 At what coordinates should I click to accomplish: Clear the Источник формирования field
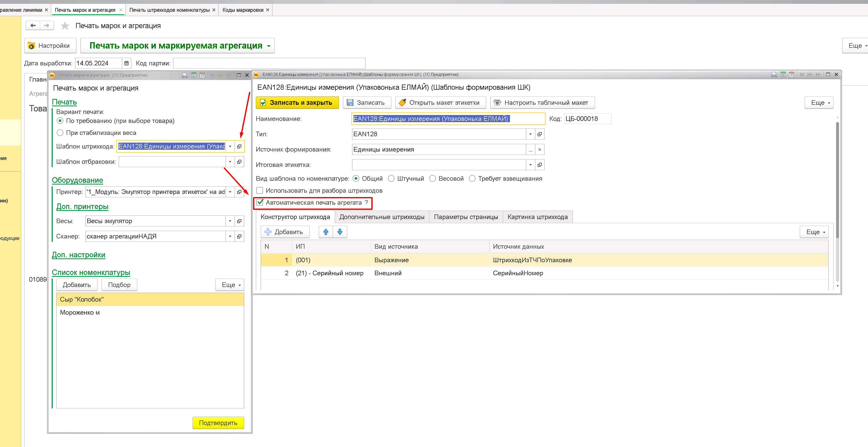pyautogui.click(x=539, y=149)
